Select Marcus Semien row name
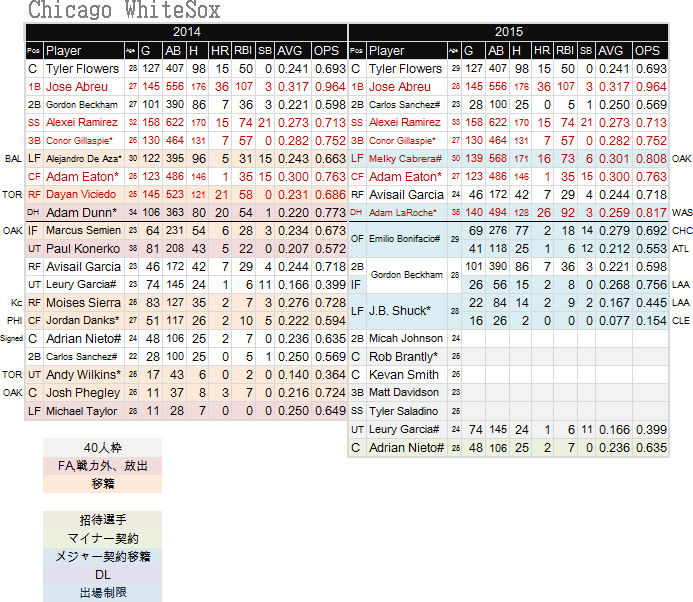The width and height of the screenshot is (693, 602). [83, 231]
